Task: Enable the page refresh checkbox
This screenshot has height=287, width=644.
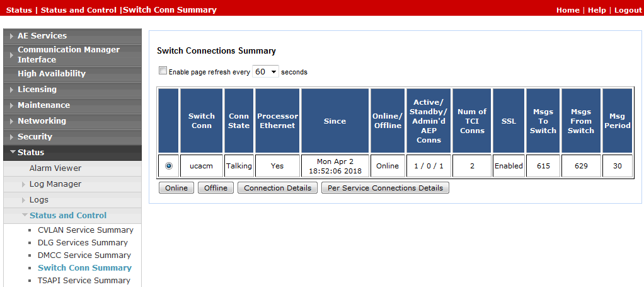Action: [x=163, y=71]
